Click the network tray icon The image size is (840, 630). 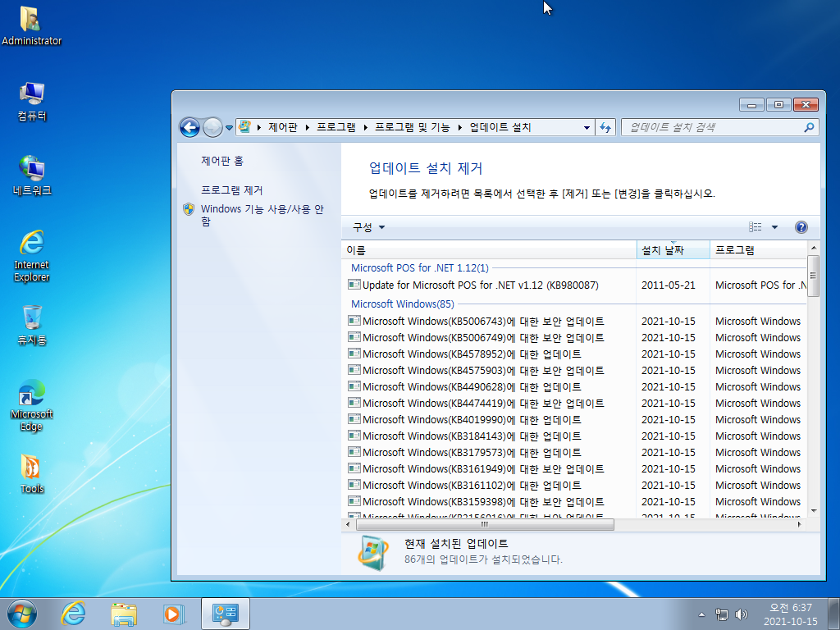pos(722,614)
